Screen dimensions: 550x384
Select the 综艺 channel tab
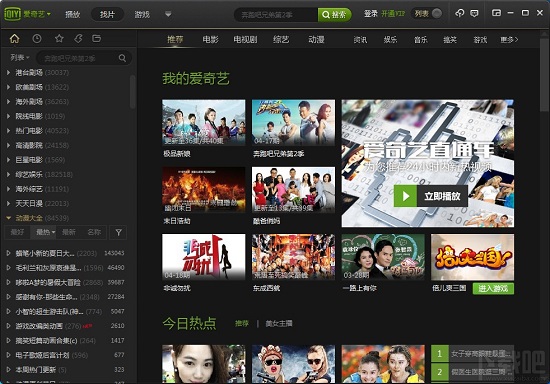(281, 39)
